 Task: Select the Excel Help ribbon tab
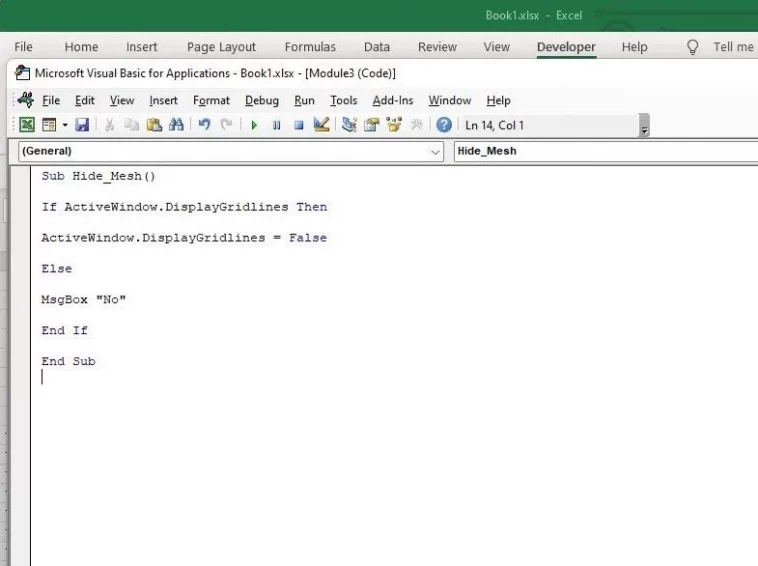(x=634, y=47)
